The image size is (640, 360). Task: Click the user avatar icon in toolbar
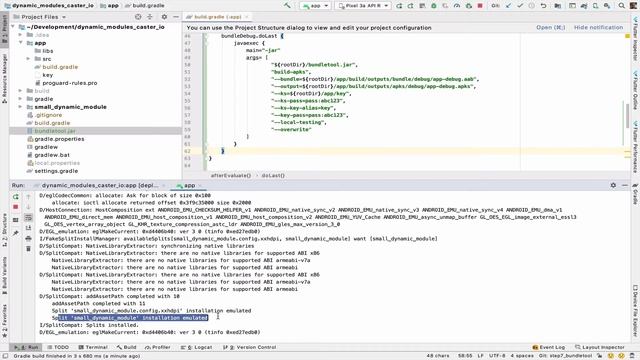(633, 6)
